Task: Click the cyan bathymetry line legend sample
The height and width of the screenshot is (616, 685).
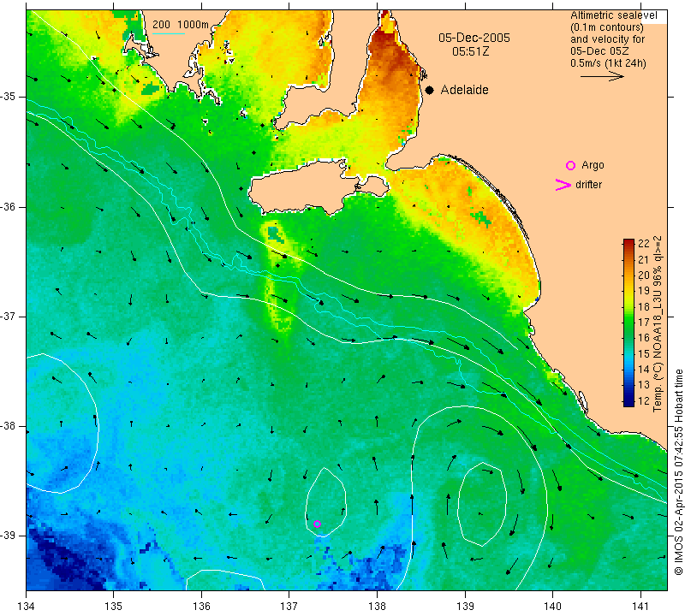Action: [169, 33]
